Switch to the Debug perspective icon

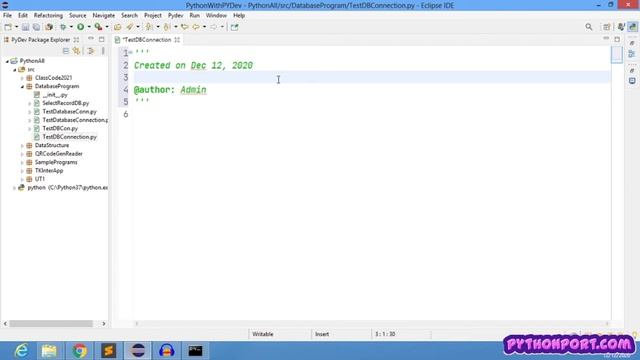pyautogui.click(x=621, y=27)
